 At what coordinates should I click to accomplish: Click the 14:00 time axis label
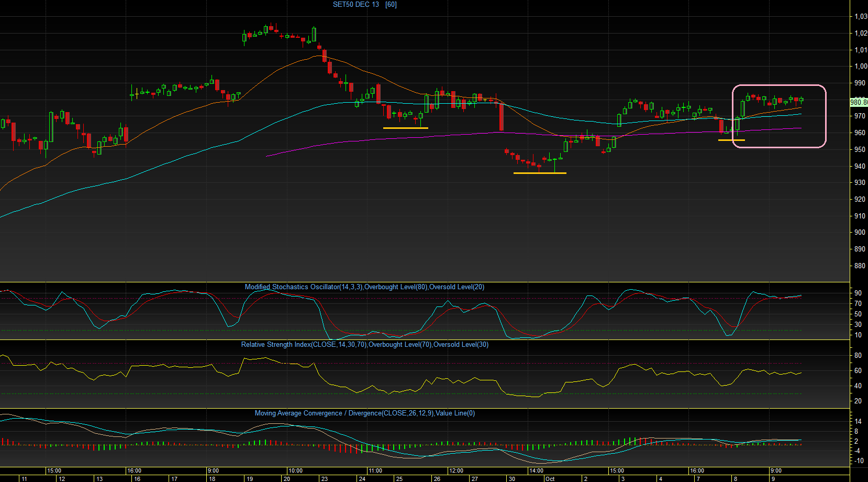point(537,470)
